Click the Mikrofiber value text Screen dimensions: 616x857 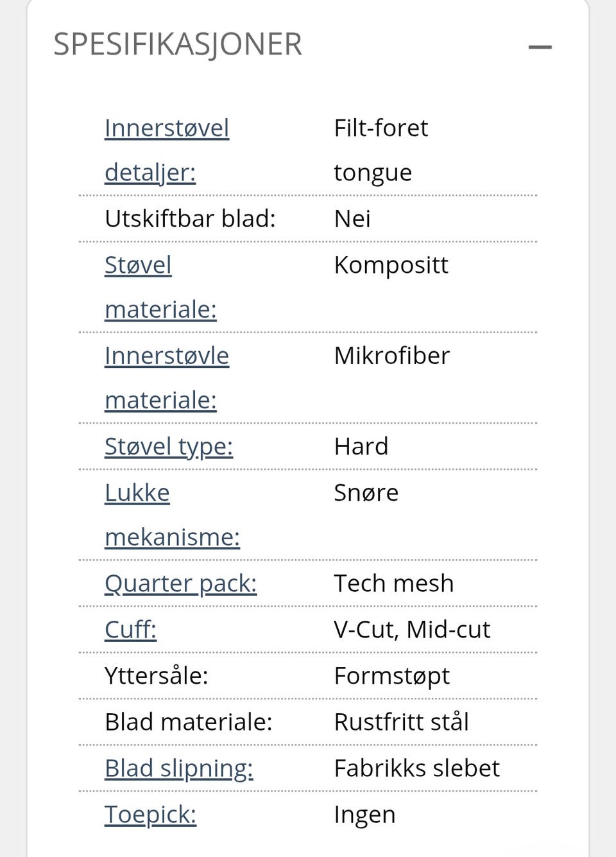pyautogui.click(x=391, y=356)
